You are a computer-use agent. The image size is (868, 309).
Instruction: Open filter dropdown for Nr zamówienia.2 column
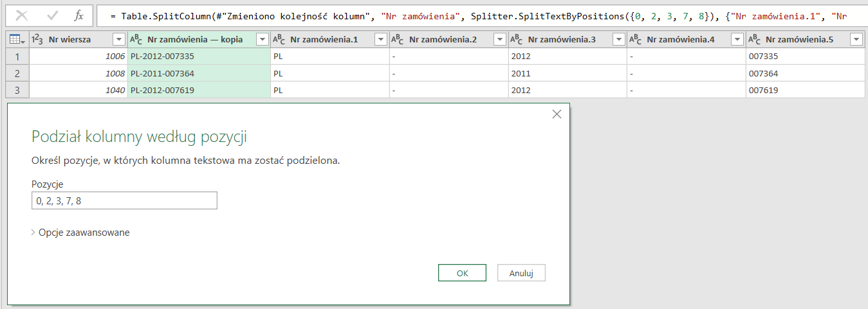click(500, 40)
